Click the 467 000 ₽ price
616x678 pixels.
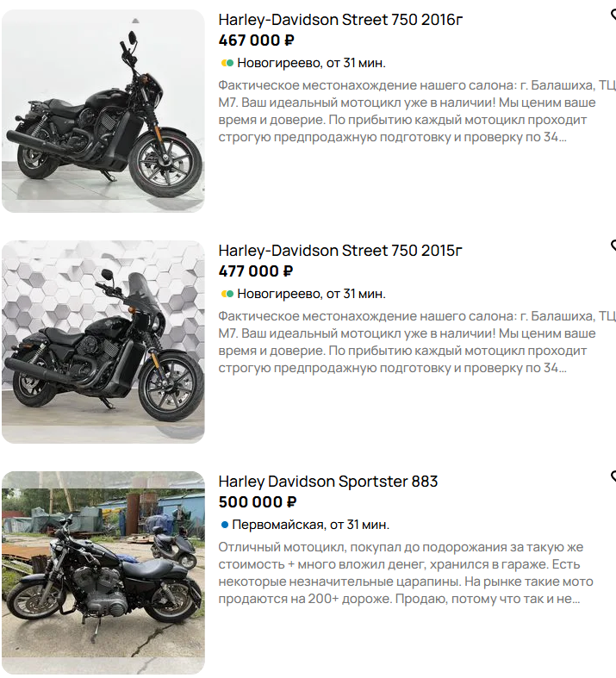tap(257, 40)
